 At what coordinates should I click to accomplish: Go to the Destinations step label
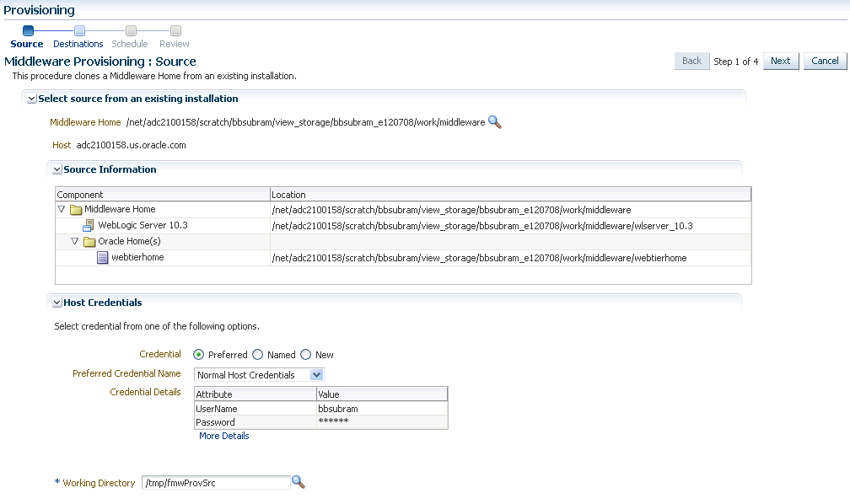coord(78,44)
